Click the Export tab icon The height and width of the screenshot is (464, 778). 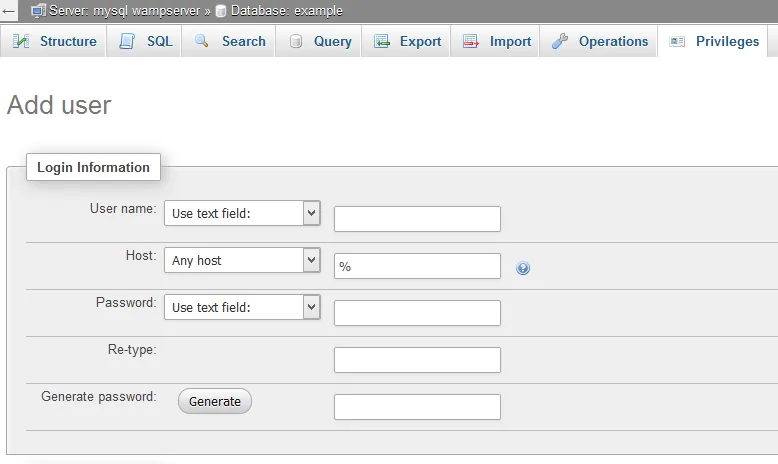coord(381,42)
